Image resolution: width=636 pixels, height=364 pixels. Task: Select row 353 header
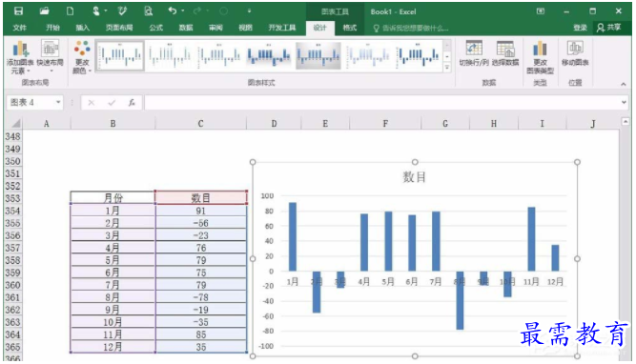pyautogui.click(x=12, y=198)
